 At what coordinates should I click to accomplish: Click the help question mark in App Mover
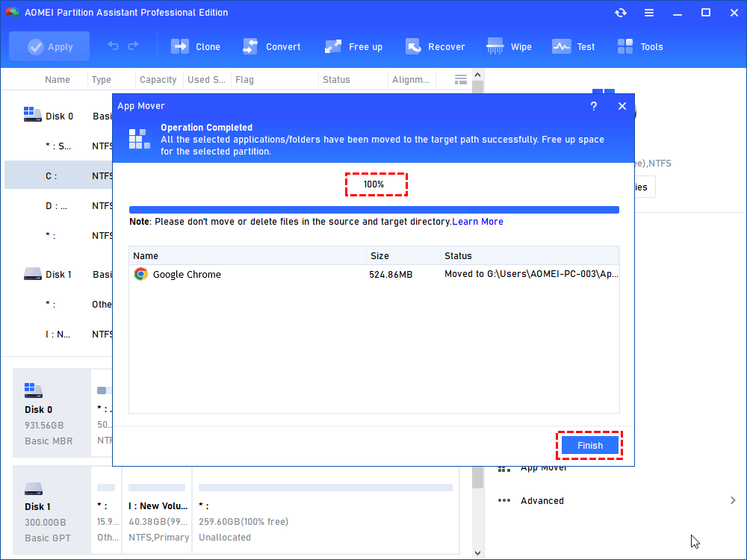(x=594, y=106)
